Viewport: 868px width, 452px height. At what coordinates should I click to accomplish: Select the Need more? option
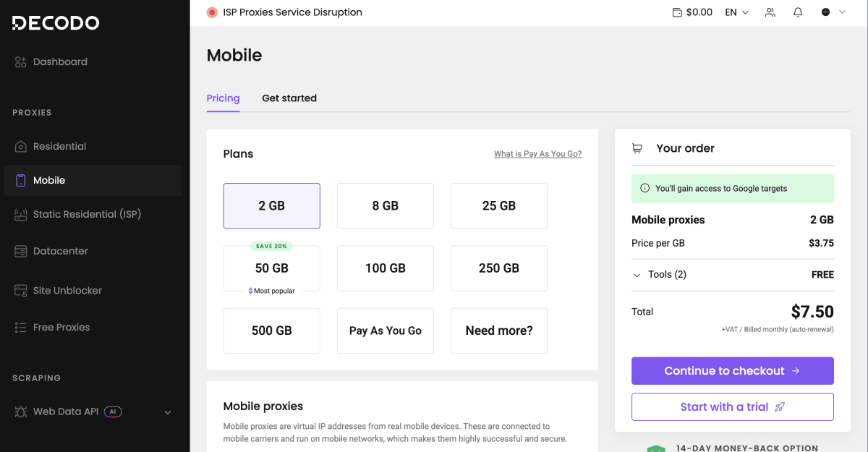coord(499,331)
